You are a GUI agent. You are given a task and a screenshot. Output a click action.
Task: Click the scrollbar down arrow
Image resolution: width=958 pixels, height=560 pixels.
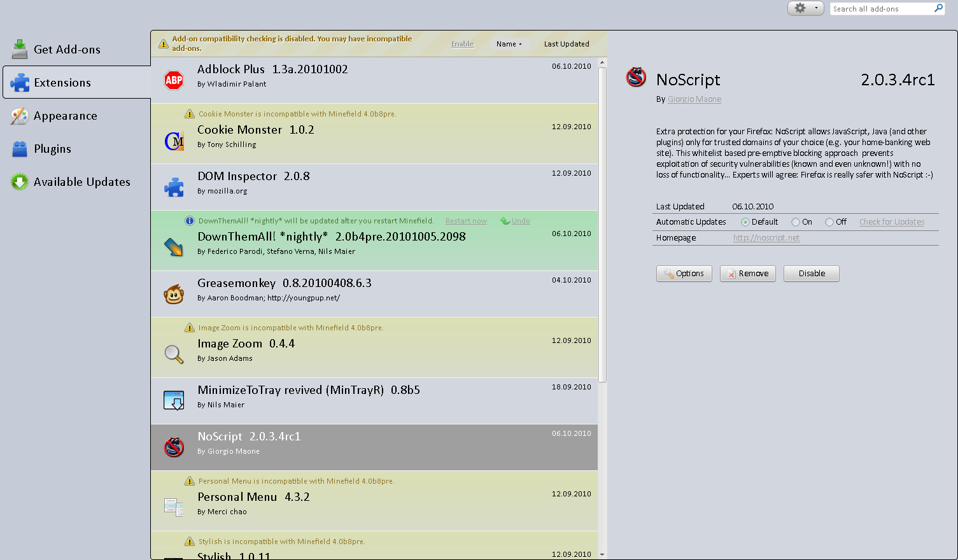point(602,555)
